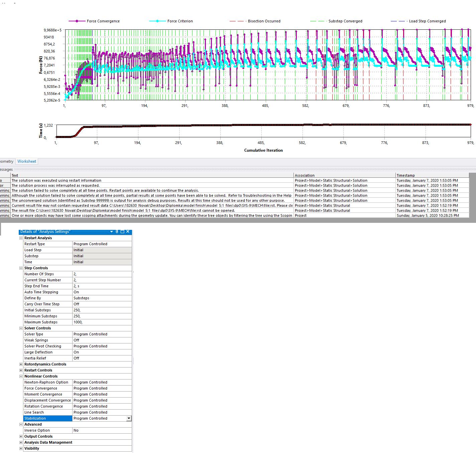Toggle the Large Deflection On value

click(102, 352)
